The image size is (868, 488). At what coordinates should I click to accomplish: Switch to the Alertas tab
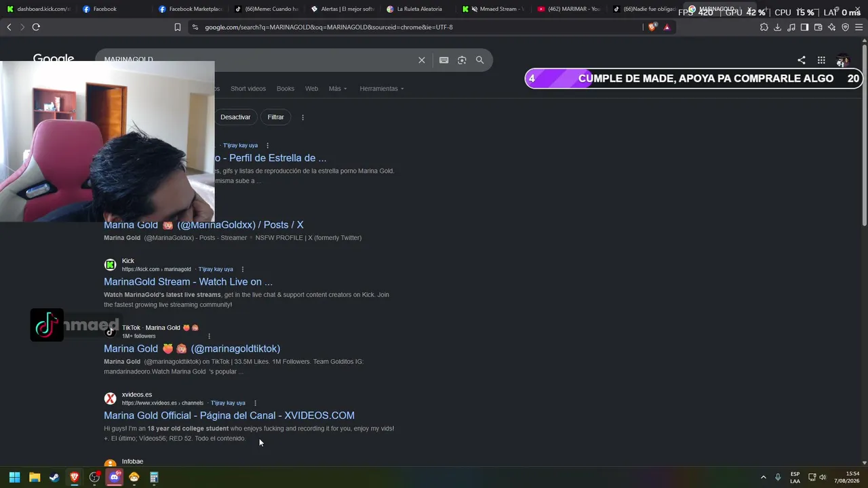pos(342,9)
